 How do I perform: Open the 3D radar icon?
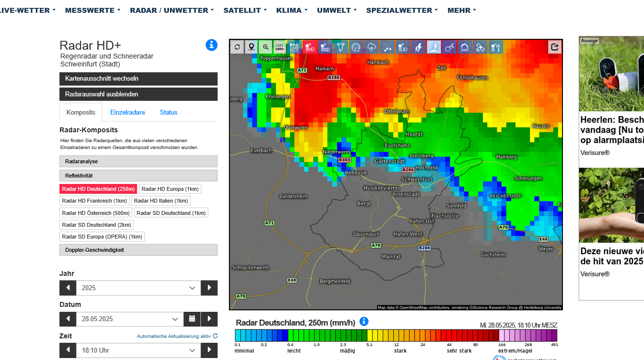(x=402, y=47)
